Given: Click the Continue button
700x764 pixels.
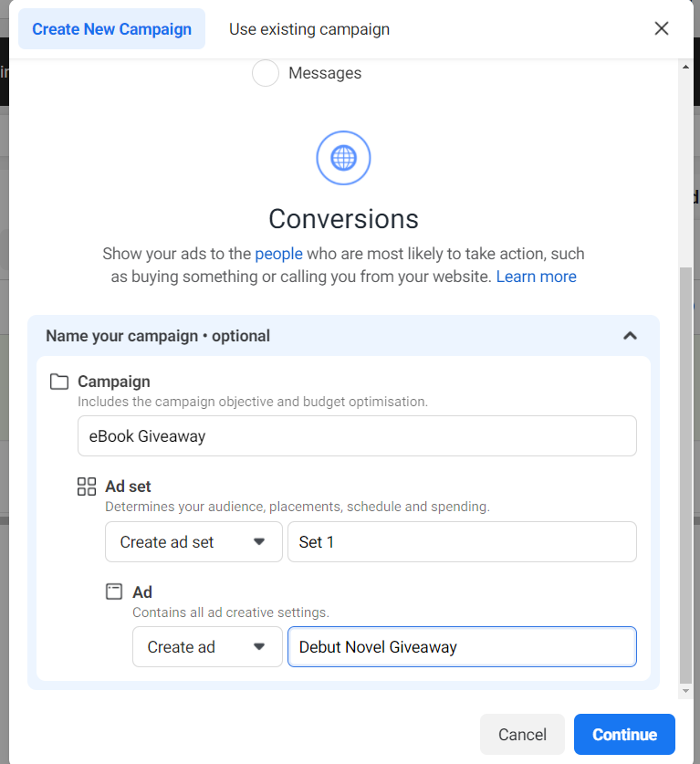Looking at the screenshot, I should [624, 734].
